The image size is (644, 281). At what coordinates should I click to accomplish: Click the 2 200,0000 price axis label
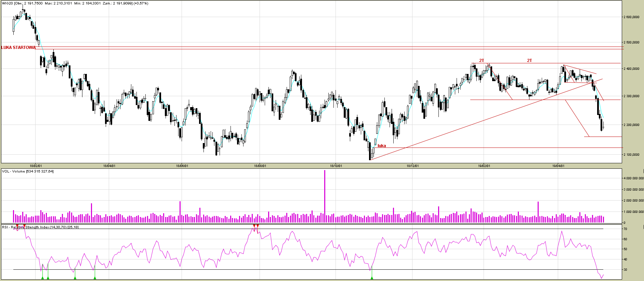pos(632,125)
